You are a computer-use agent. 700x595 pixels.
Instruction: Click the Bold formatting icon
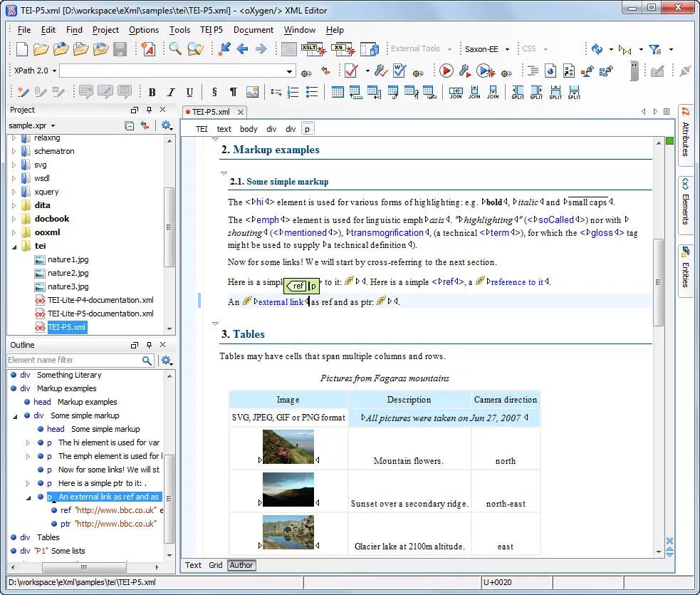pos(152,93)
